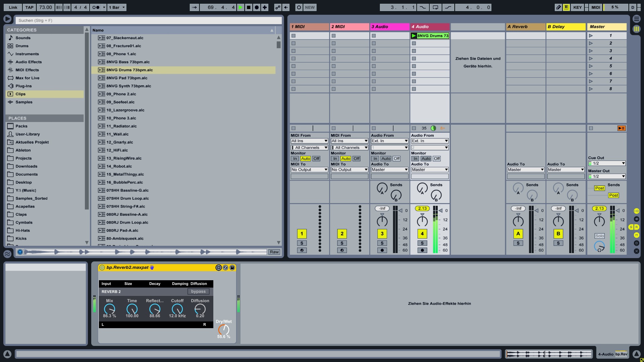Click the Back to Arrangement button
Image resolution: width=644 pixels, height=362 pixels.
tap(621, 128)
